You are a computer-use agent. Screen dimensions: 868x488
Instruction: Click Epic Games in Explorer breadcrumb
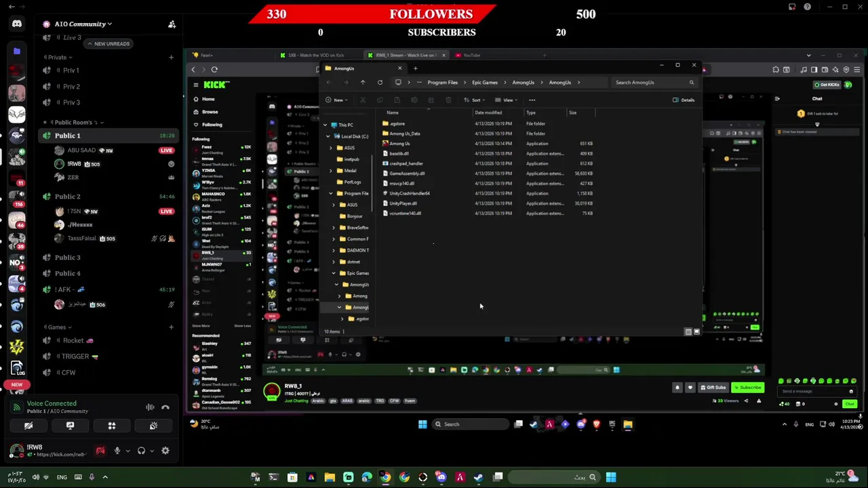[485, 83]
